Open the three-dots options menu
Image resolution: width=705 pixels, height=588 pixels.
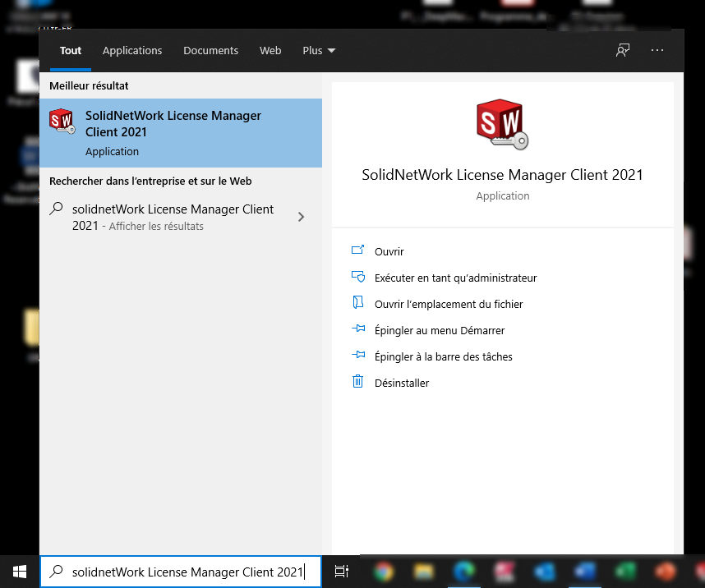(657, 50)
